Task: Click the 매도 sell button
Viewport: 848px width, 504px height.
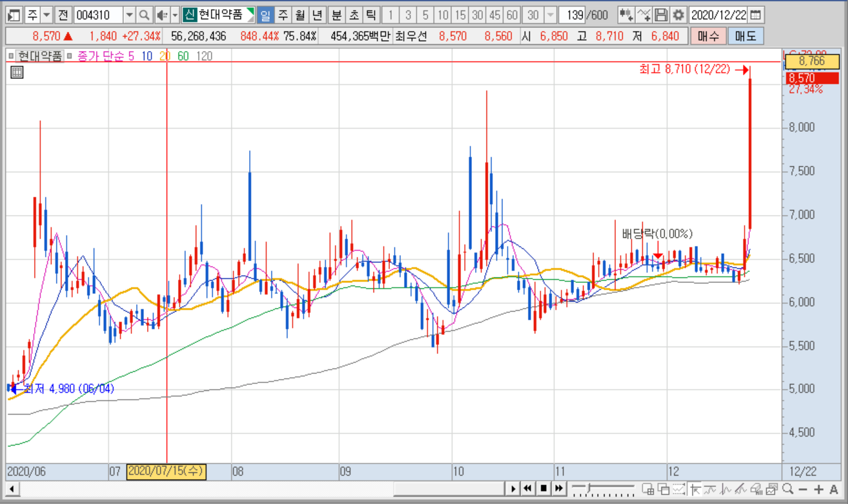Action: (x=745, y=36)
